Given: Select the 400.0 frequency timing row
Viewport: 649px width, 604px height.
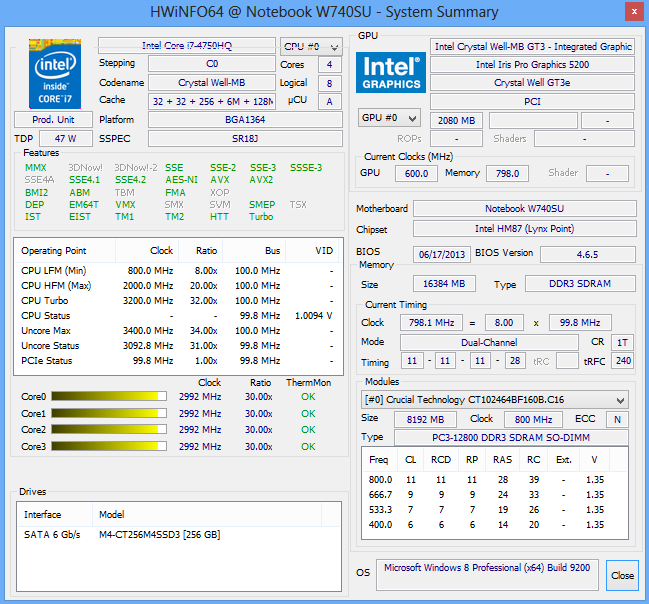Looking at the screenshot, I should [495, 525].
